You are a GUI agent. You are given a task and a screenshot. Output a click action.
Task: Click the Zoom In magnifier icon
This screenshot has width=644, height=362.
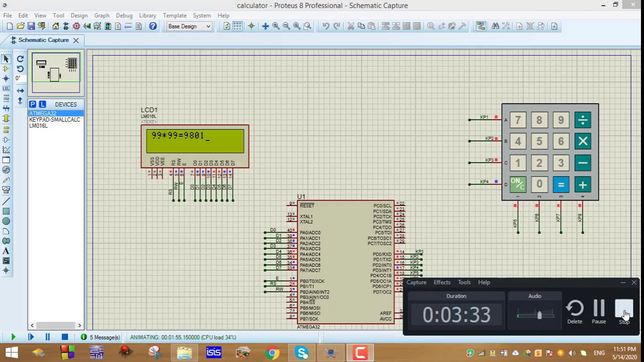click(276, 26)
